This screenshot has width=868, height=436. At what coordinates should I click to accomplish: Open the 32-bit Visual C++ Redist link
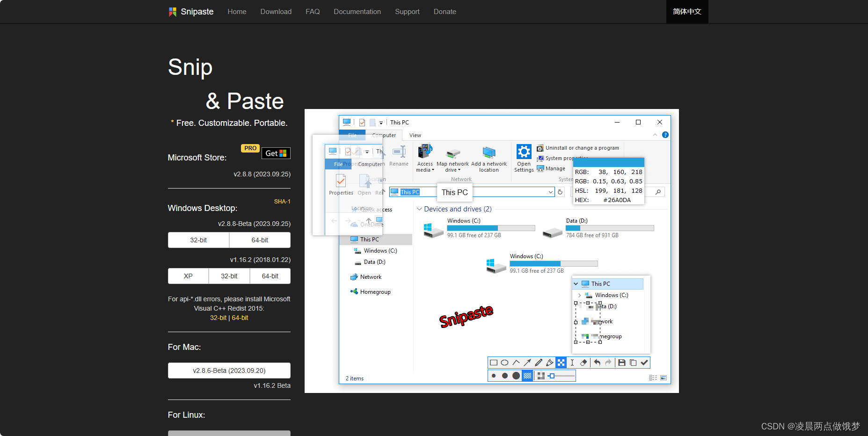tap(218, 318)
